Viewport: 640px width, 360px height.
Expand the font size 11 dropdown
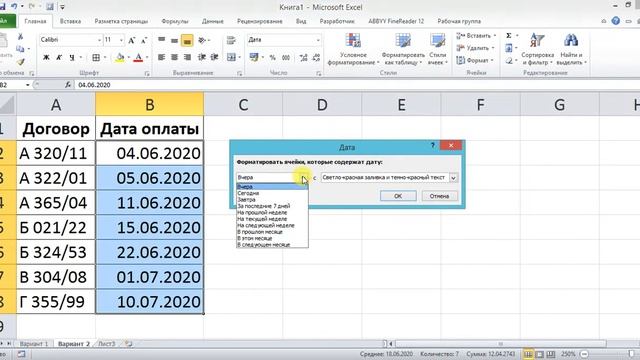coord(121,40)
